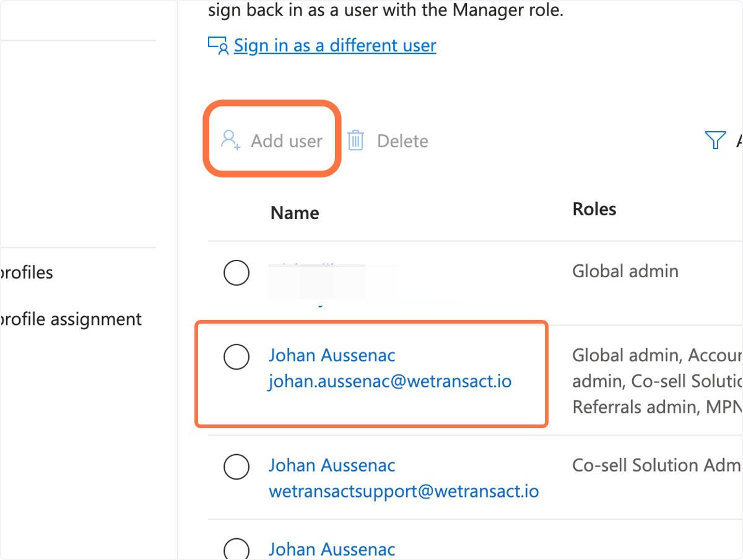Click the sign-in user icon beside the link
The image size is (743, 560).
tap(218, 46)
